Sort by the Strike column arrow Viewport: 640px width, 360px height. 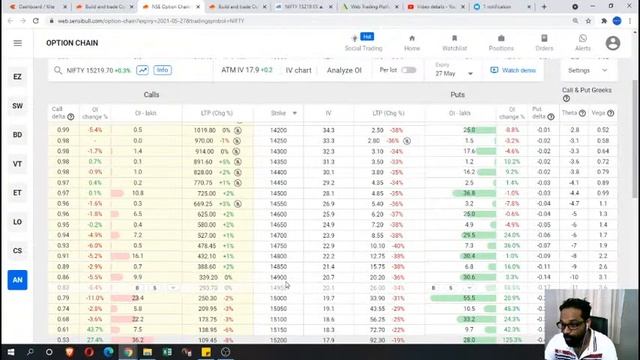[295, 113]
